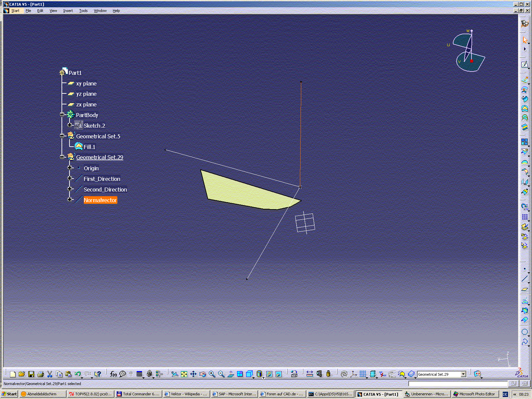Select the yz plane in tree
The image size is (532, 399).
pyautogui.click(x=86, y=94)
